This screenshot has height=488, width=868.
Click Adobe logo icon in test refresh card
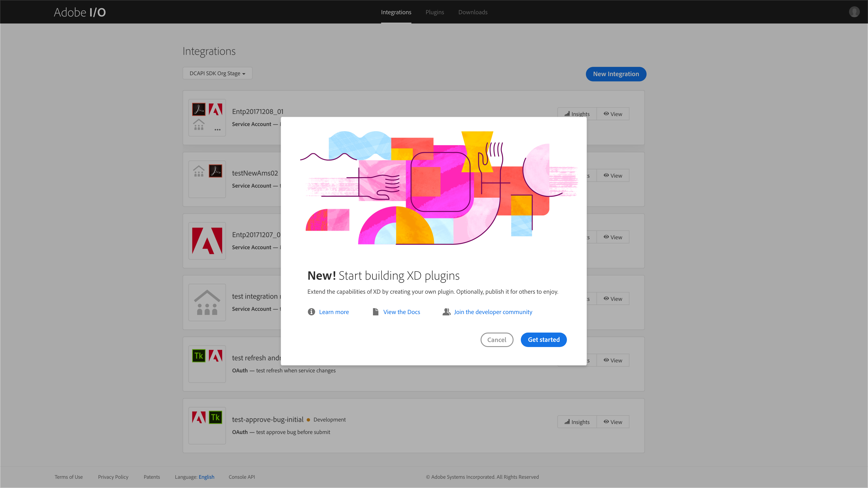click(x=215, y=356)
